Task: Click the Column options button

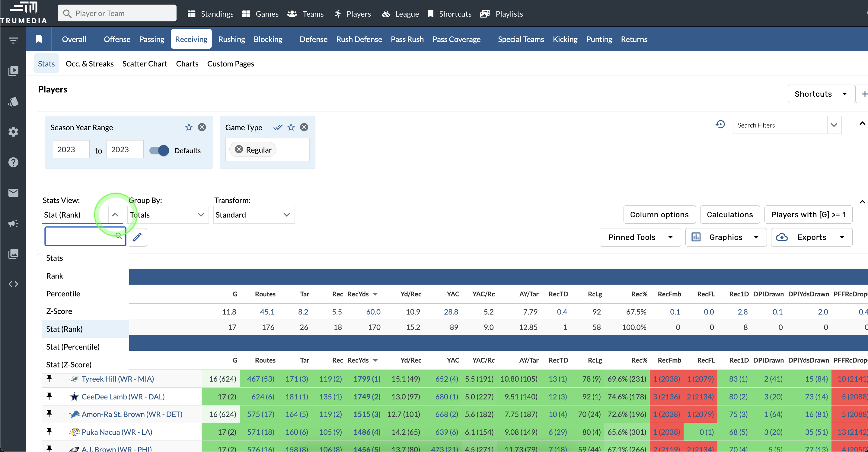Action: [659, 215]
